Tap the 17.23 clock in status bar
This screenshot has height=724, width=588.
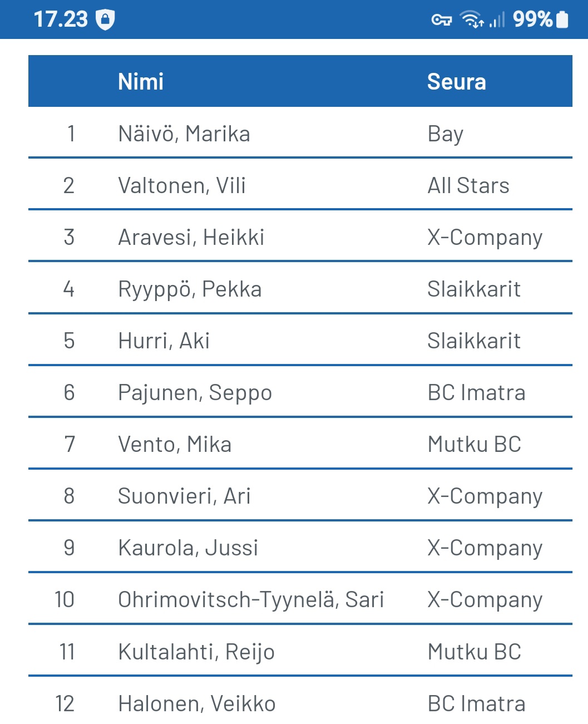(x=61, y=19)
